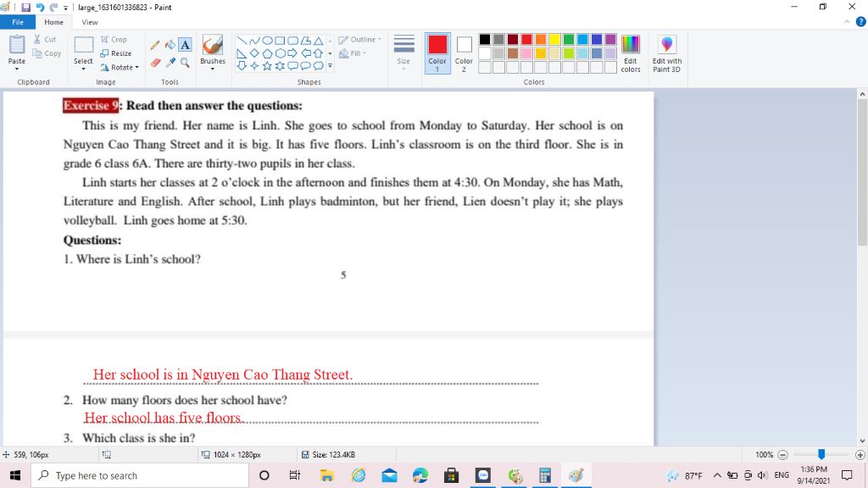This screenshot has height=488, width=868.
Task: Open the Paint Help question mark
Action: [x=861, y=21]
